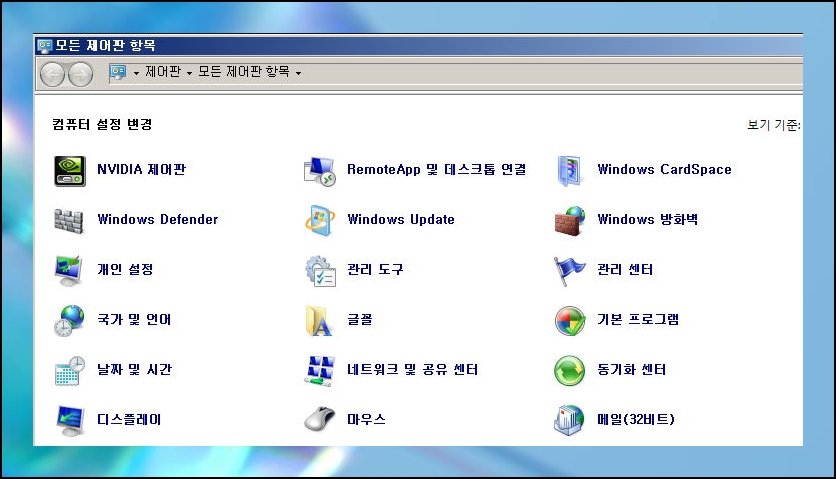Viewport: 836px width, 479px height.
Task: Expand dropdown arrow after 제어판 breadcrumb
Action: pyautogui.click(x=189, y=73)
